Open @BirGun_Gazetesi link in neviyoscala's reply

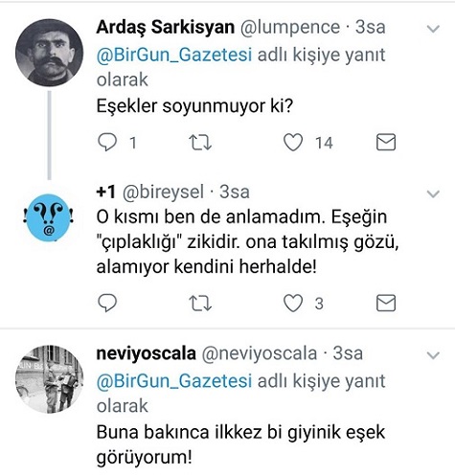click(x=174, y=381)
